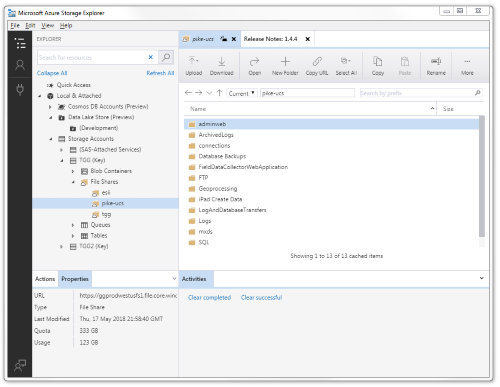500x387 pixels.
Task: Collapse the File Shares node
Action: (73, 182)
